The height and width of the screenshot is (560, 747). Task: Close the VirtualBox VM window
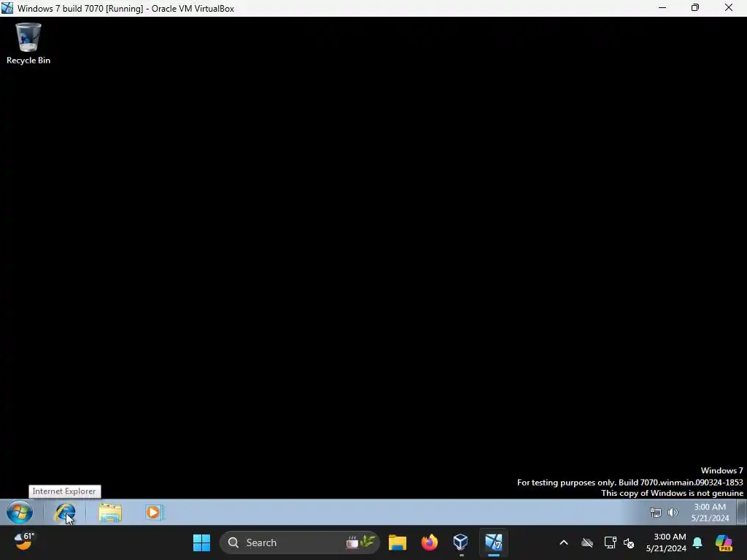pos(729,8)
